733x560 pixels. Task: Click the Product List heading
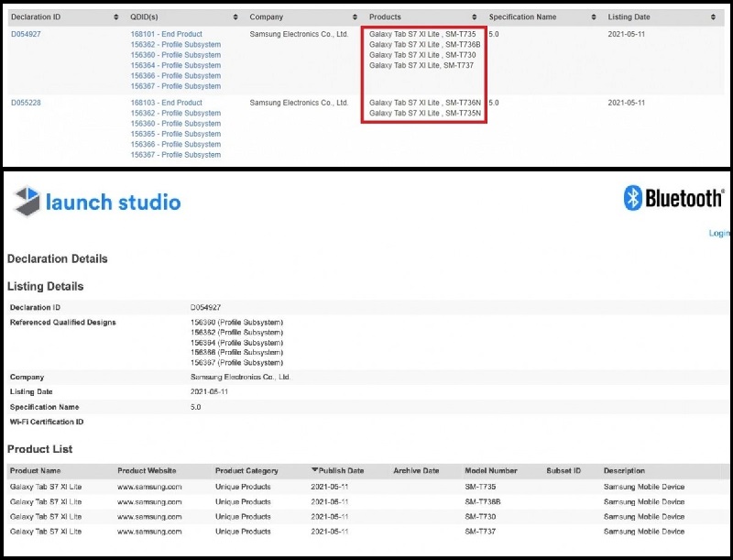39,449
